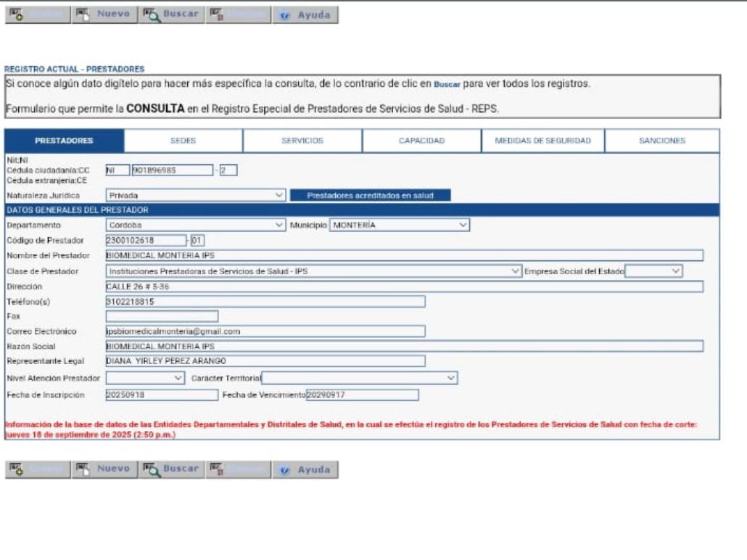Go to the SANCIONES tab
Viewport: 747px width, 560px height.
662,141
